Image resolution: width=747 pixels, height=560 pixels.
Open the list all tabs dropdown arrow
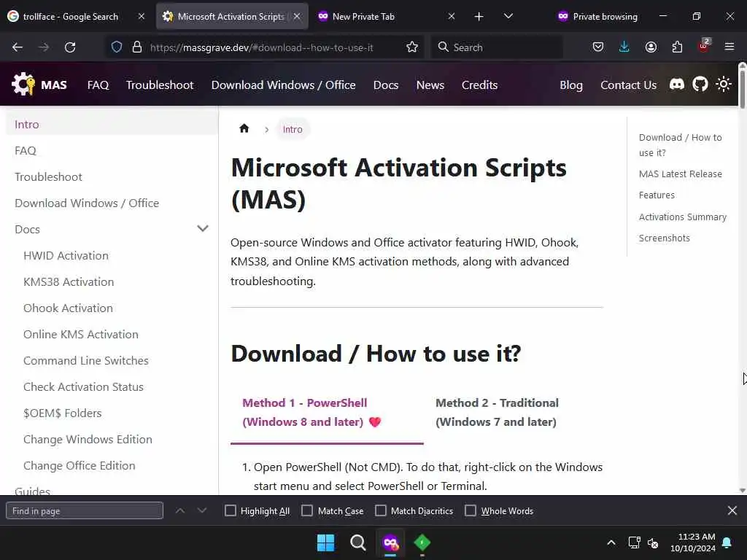508,16
